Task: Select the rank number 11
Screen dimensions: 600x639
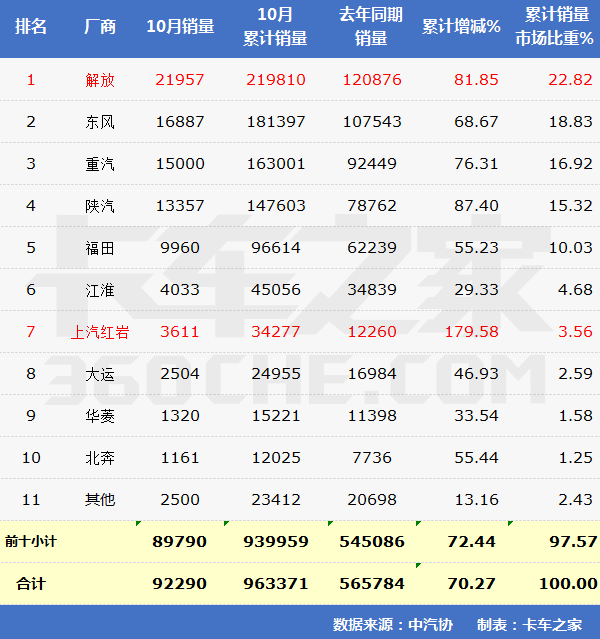Action: click(31, 500)
